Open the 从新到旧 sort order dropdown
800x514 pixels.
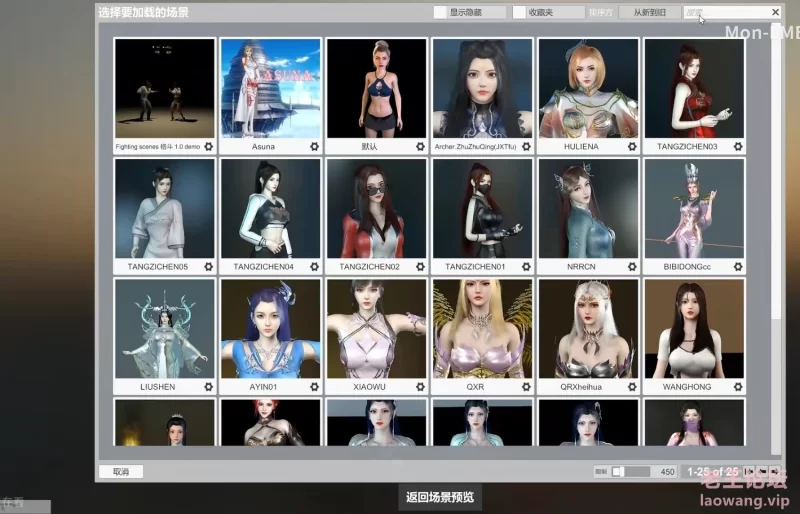tap(649, 12)
